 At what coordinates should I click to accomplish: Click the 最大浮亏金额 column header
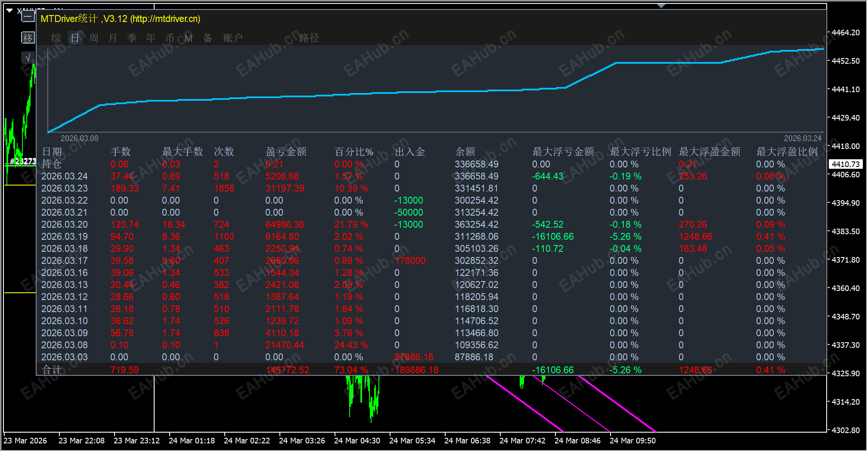click(x=563, y=152)
